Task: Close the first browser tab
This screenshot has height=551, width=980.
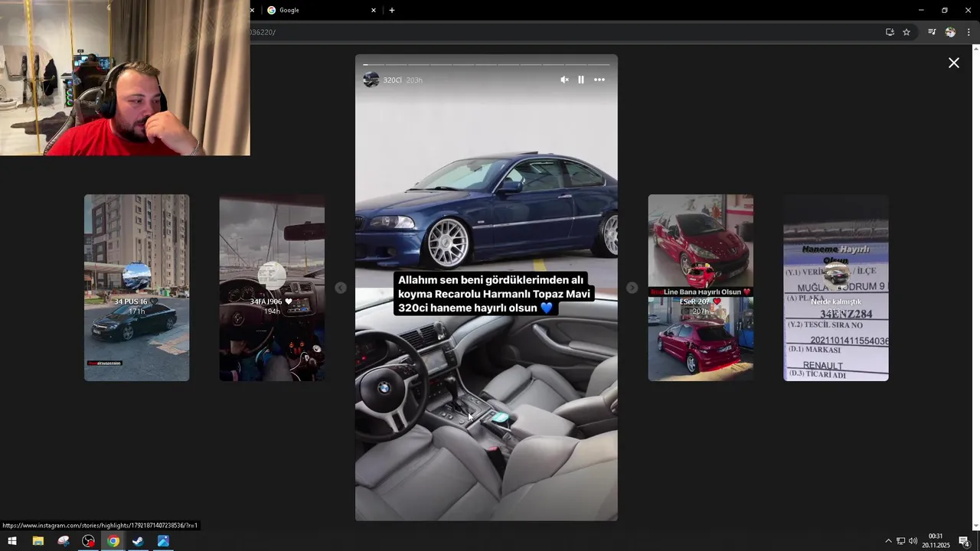Action: [252, 10]
